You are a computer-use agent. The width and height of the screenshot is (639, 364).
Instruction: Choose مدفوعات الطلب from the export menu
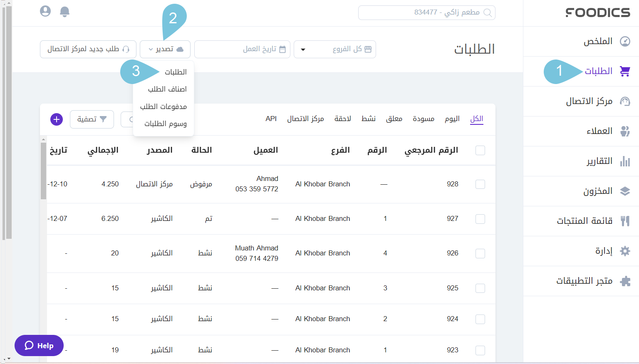[163, 106]
